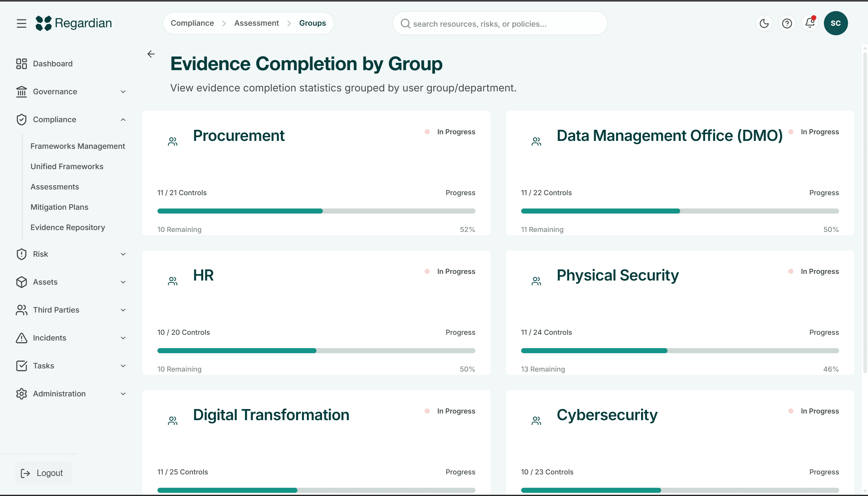Click the Procurement In Progress status dot
868x496 pixels.
[427, 131]
